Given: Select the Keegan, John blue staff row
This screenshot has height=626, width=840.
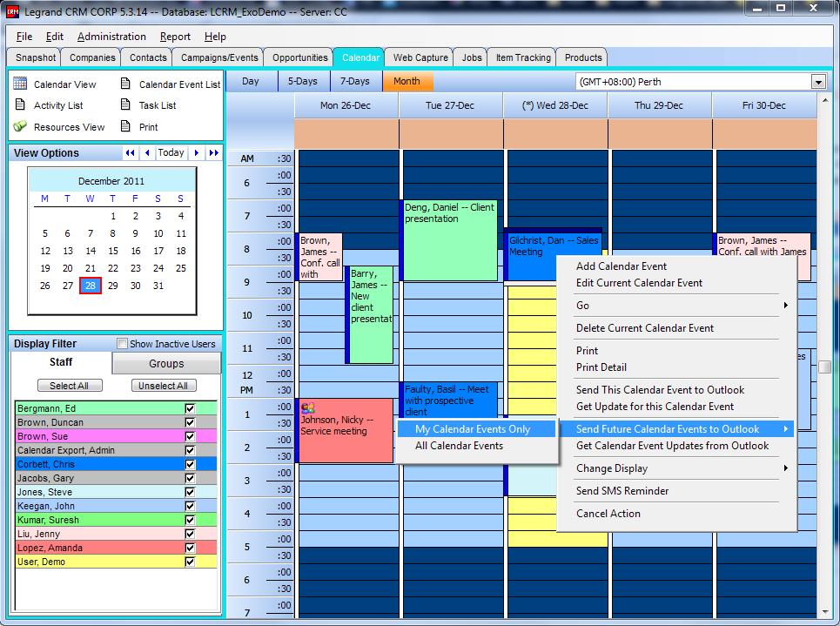Looking at the screenshot, I should click(117, 506).
